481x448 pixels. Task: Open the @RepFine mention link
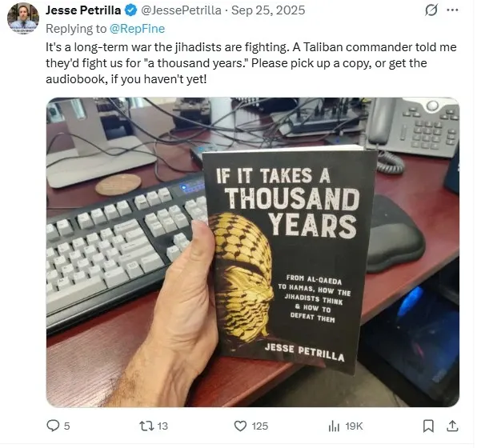coord(137,29)
